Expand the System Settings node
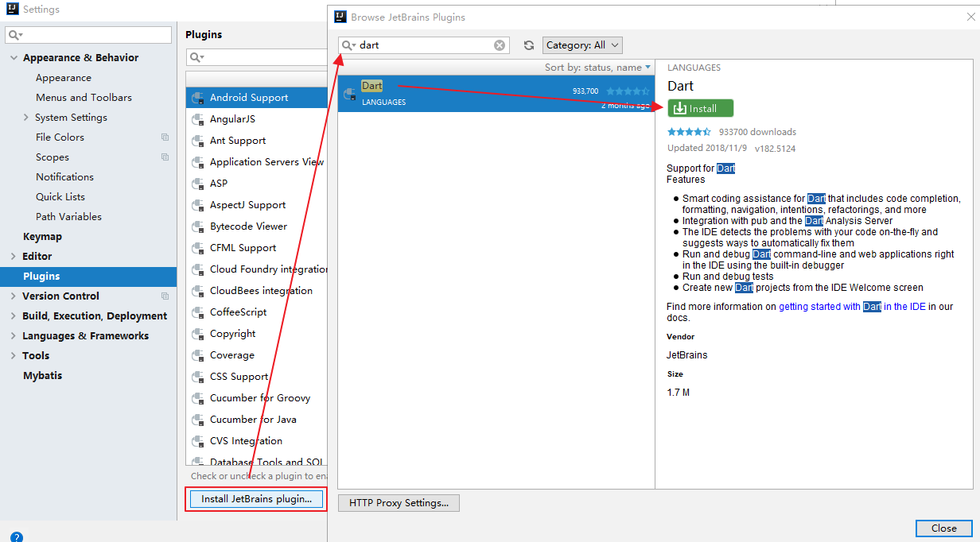Viewport: 980px width, 542px height. coord(26,118)
